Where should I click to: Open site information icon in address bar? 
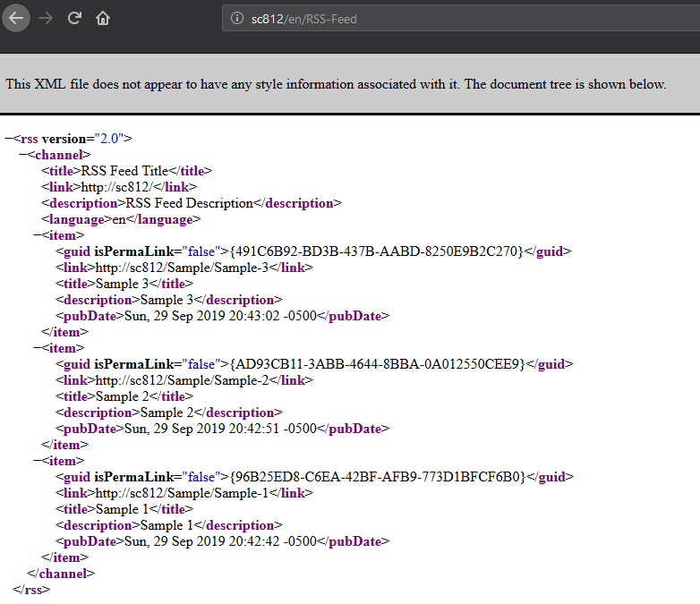pos(237,18)
